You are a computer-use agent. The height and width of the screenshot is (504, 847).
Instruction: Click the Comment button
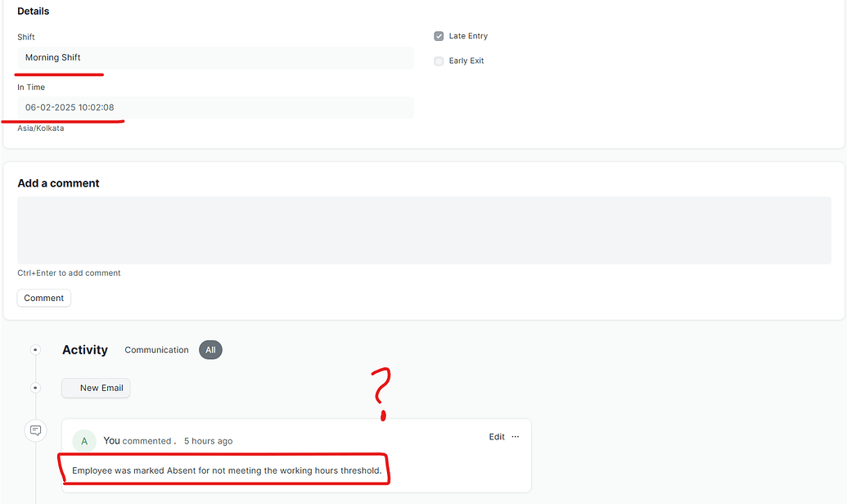coord(43,298)
